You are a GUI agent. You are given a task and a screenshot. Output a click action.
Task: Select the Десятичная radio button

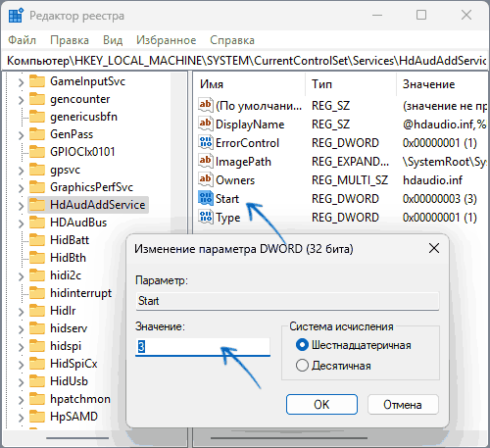[302, 366]
